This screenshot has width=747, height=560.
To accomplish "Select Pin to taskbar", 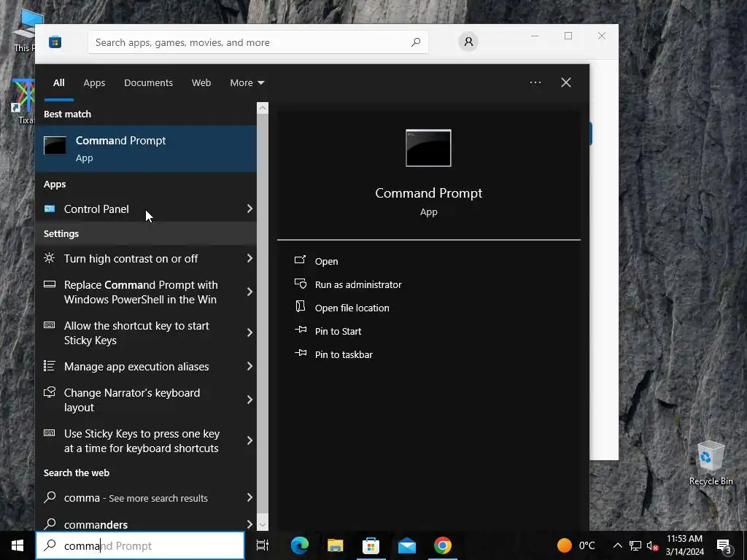I will (x=344, y=354).
